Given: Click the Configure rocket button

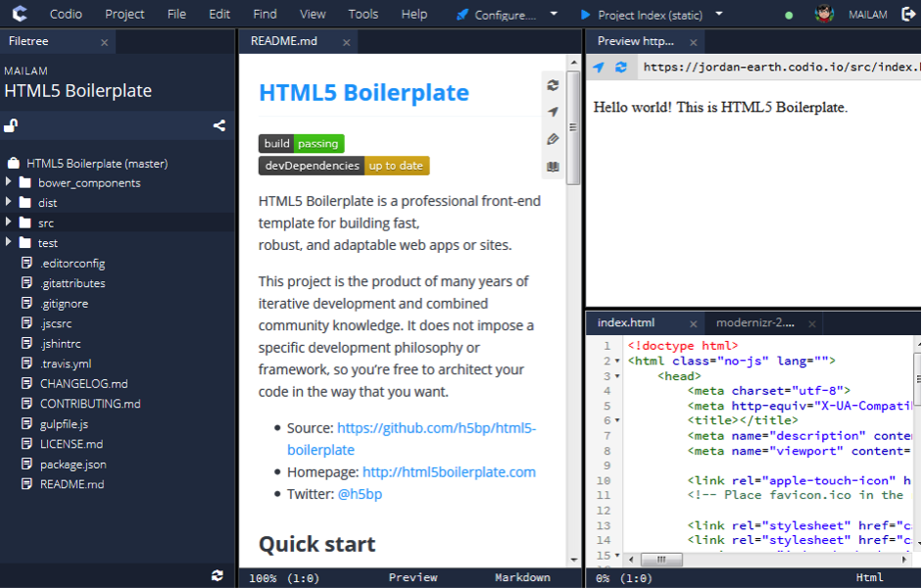Looking at the screenshot, I should click(x=497, y=15).
